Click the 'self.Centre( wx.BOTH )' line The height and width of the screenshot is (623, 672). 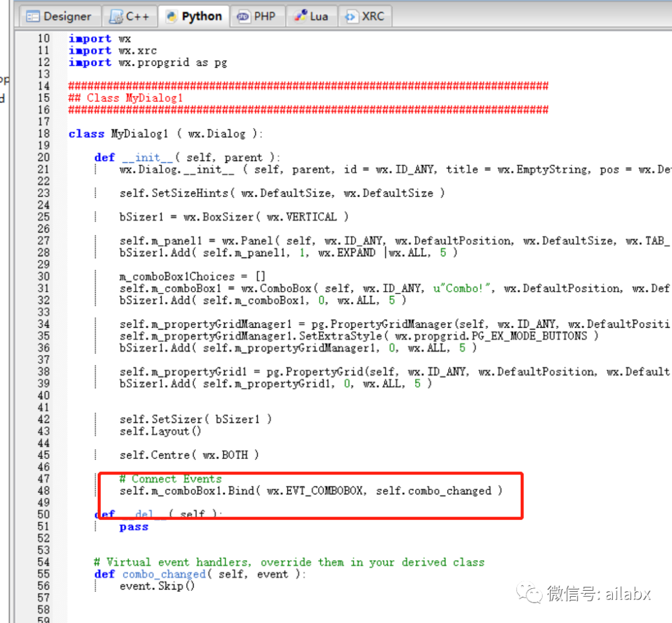coord(189,455)
